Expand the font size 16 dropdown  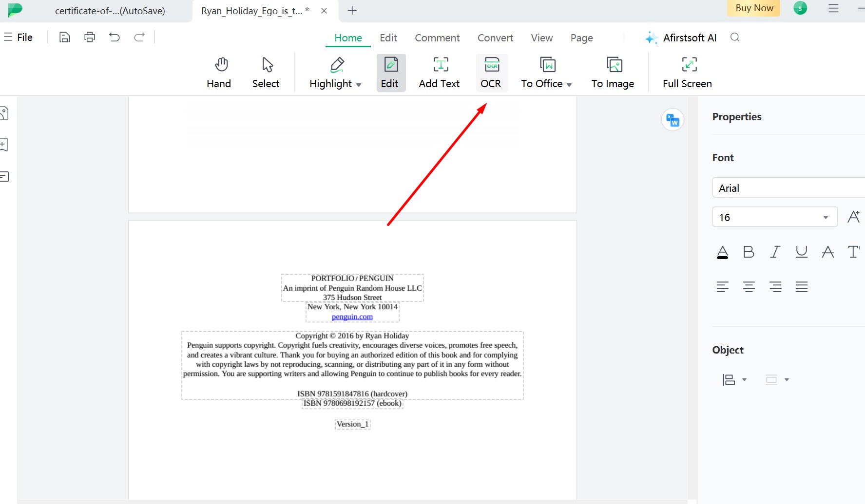coord(826,217)
